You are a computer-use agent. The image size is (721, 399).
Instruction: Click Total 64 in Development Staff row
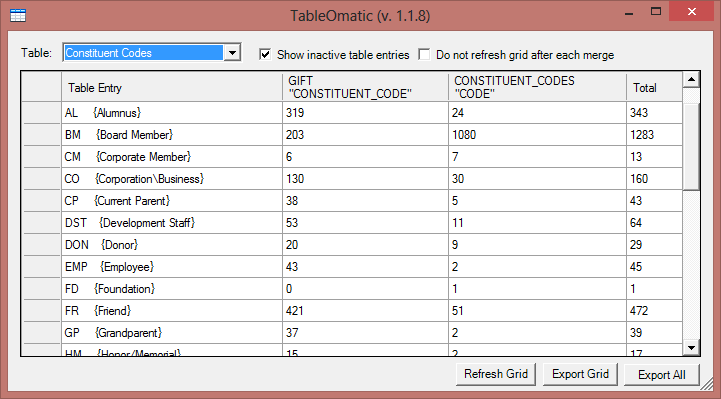click(x=654, y=223)
